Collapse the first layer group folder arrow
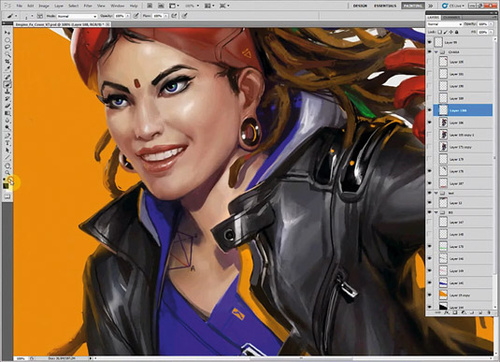This screenshot has height=362, width=500. coord(436,52)
